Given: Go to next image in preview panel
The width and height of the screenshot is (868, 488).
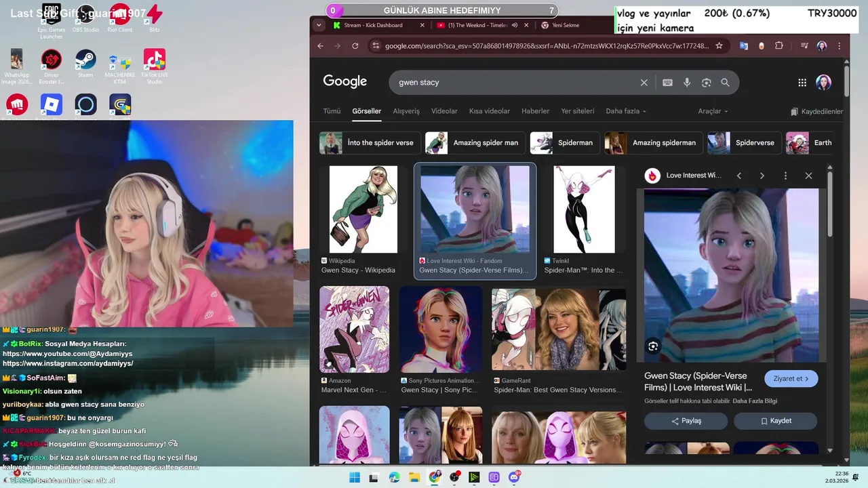Looking at the screenshot, I should (x=762, y=176).
